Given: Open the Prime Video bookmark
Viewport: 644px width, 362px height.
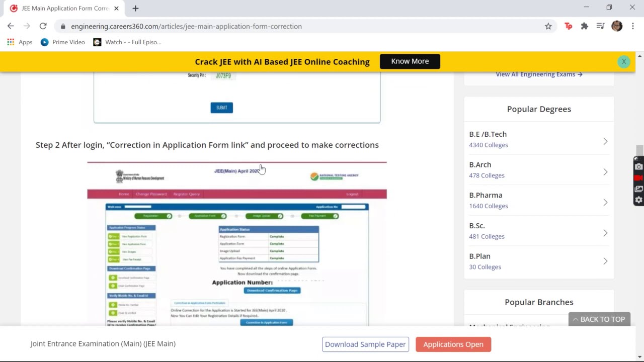Looking at the screenshot, I should [x=63, y=42].
